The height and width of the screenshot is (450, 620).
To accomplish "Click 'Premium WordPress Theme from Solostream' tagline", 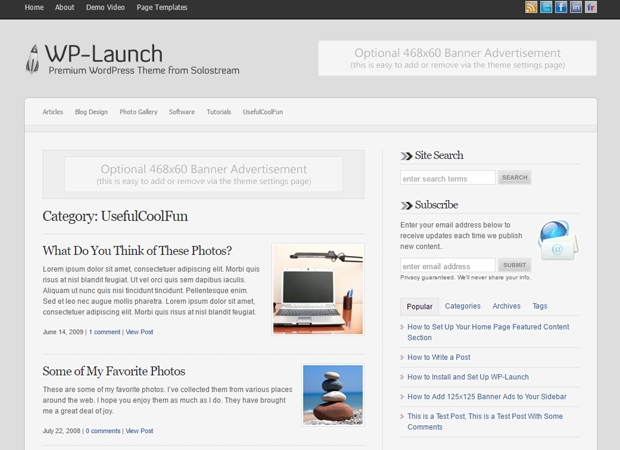I will click(x=144, y=70).
